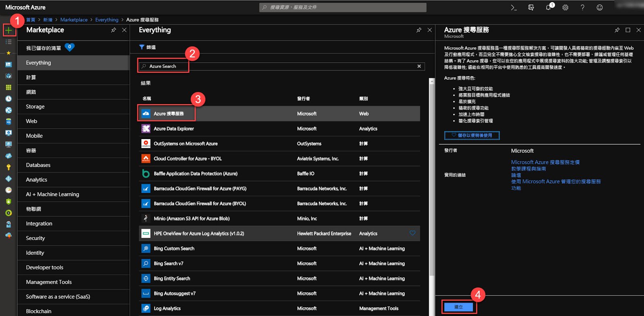Click the directory and subscription filter icon
Image resolution: width=644 pixels, height=316 pixels.
[531, 7]
